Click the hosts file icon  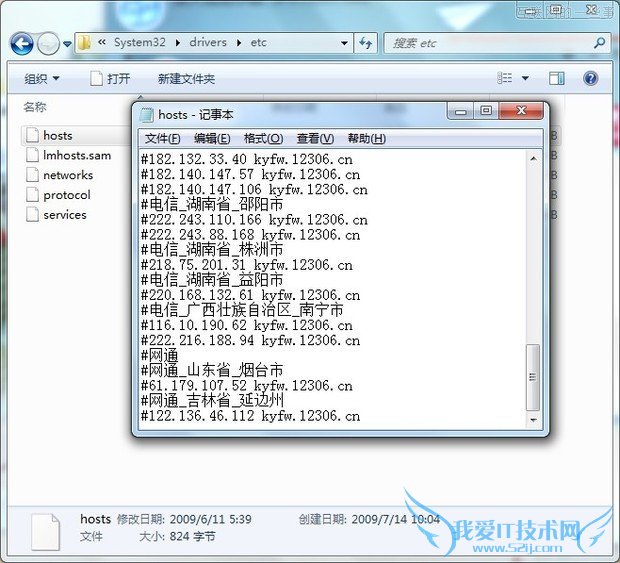(32, 136)
